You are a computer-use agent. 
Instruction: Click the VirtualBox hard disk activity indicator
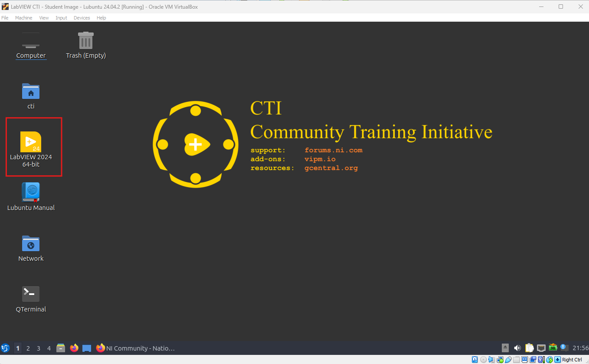point(475,360)
